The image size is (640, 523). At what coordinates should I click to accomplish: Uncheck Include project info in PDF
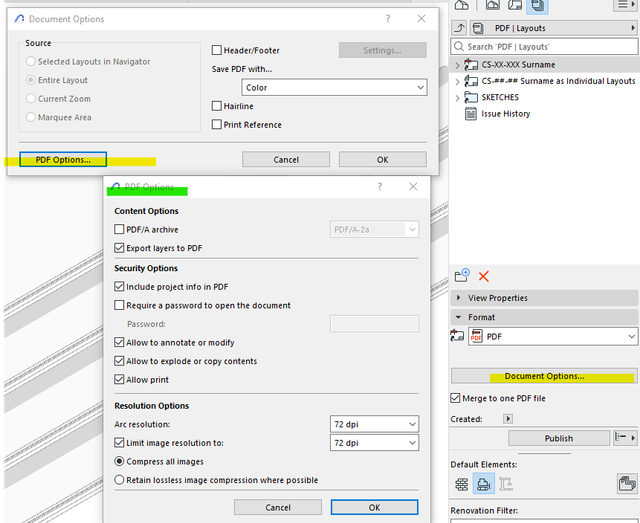coord(119,287)
